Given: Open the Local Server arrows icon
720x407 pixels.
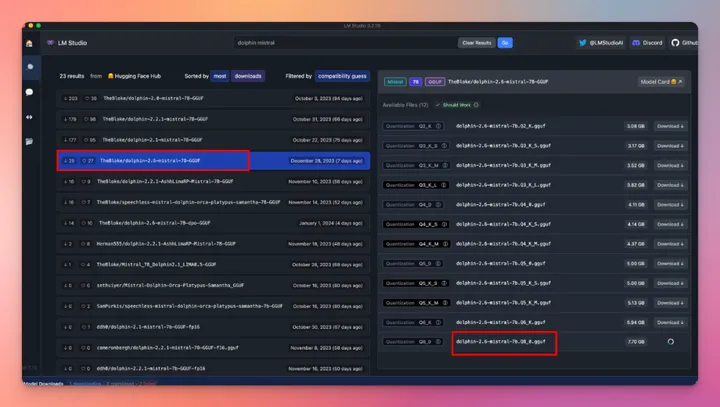Looking at the screenshot, I should (x=29, y=117).
